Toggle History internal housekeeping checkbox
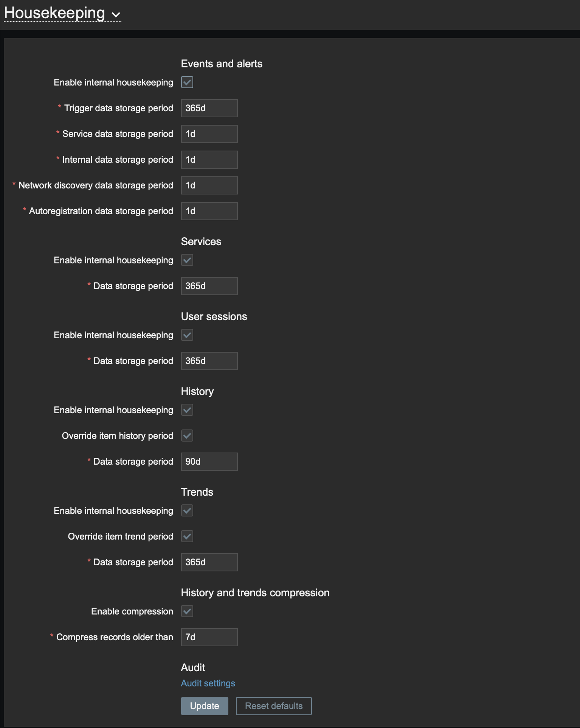 (187, 410)
